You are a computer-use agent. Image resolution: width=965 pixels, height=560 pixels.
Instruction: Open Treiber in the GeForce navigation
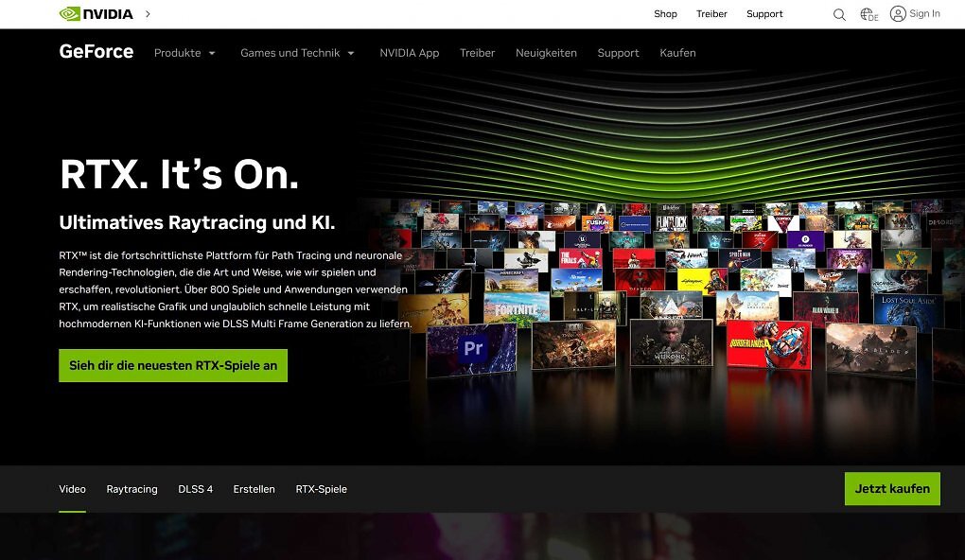click(x=477, y=53)
